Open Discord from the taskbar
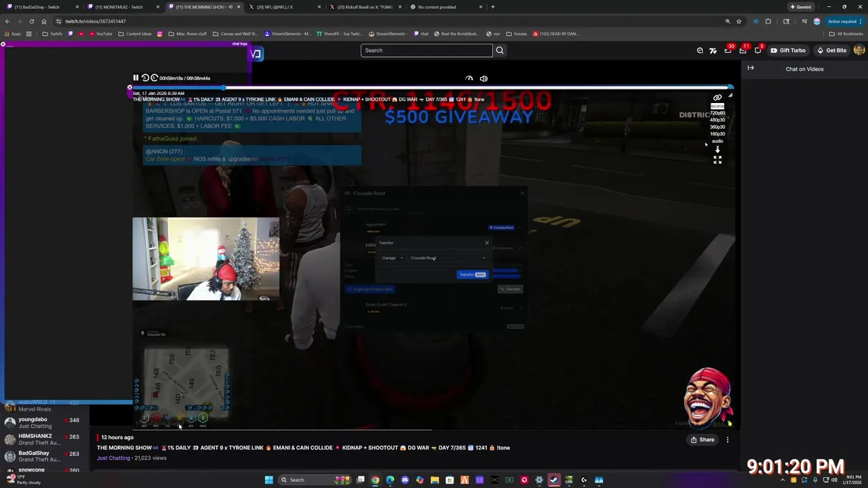The width and height of the screenshot is (868, 488). pyautogui.click(x=405, y=480)
